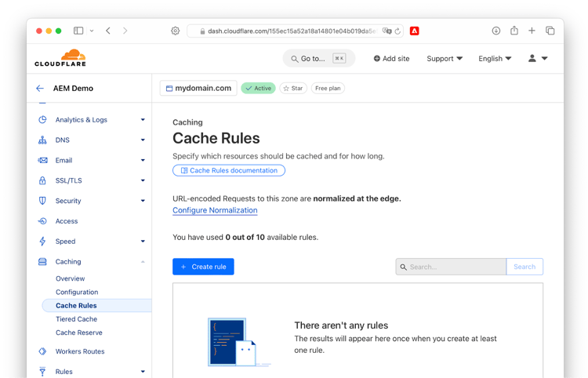Star the mydomain.com site
This screenshot has height=378, width=588.
point(293,88)
